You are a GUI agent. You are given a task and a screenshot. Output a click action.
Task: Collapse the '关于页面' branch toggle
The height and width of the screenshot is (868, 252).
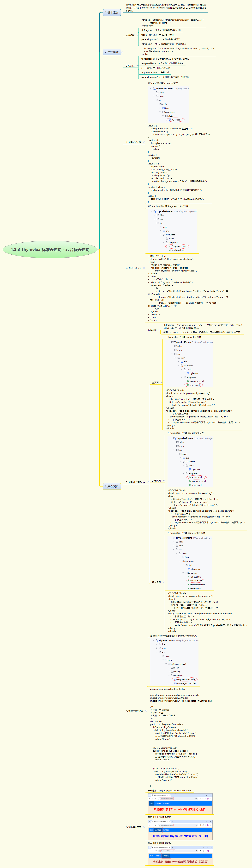coord(163,480)
